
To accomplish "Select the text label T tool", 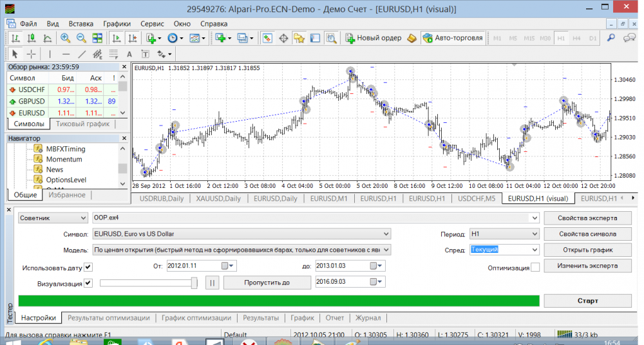I will 146,54.
